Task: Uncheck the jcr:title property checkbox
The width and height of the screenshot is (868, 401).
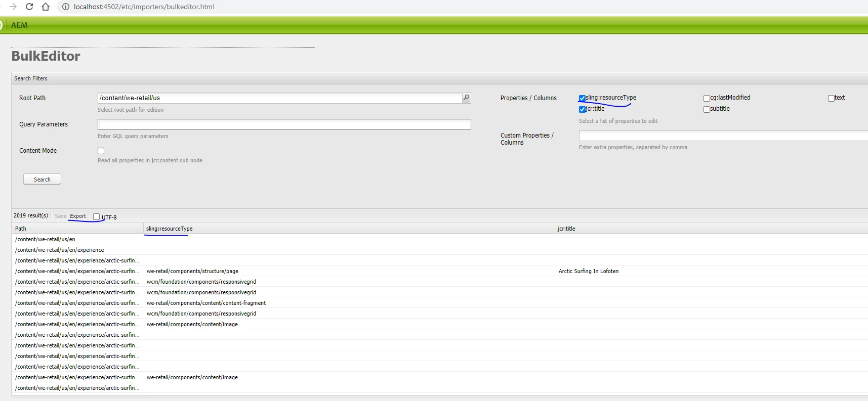Action: (582, 109)
